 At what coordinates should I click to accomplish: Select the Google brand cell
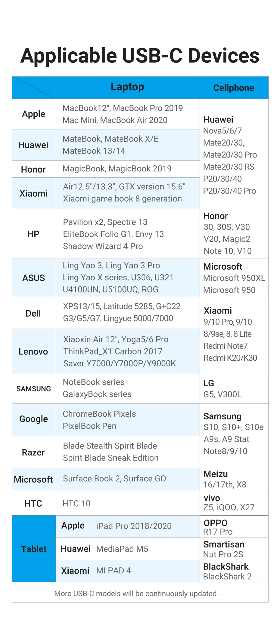[34, 419]
